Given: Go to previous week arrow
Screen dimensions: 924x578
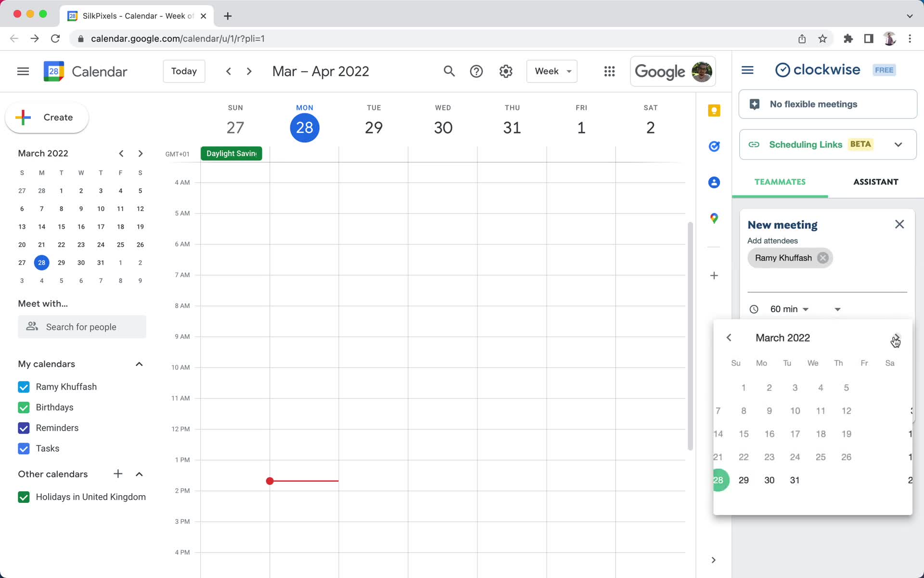Looking at the screenshot, I should coord(229,71).
